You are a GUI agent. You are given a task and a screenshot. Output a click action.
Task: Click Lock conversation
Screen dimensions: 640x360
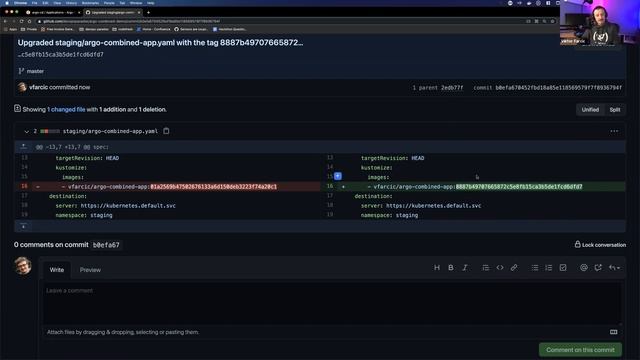(x=600, y=245)
